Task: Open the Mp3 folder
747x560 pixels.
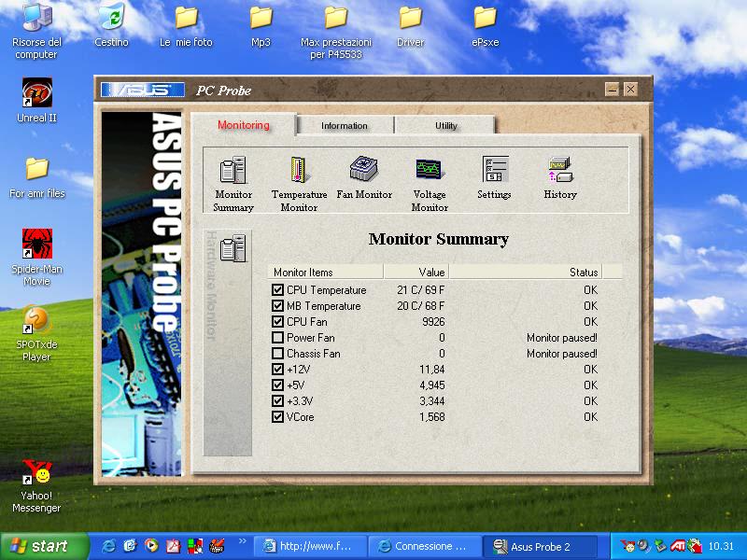Action: pos(261,18)
